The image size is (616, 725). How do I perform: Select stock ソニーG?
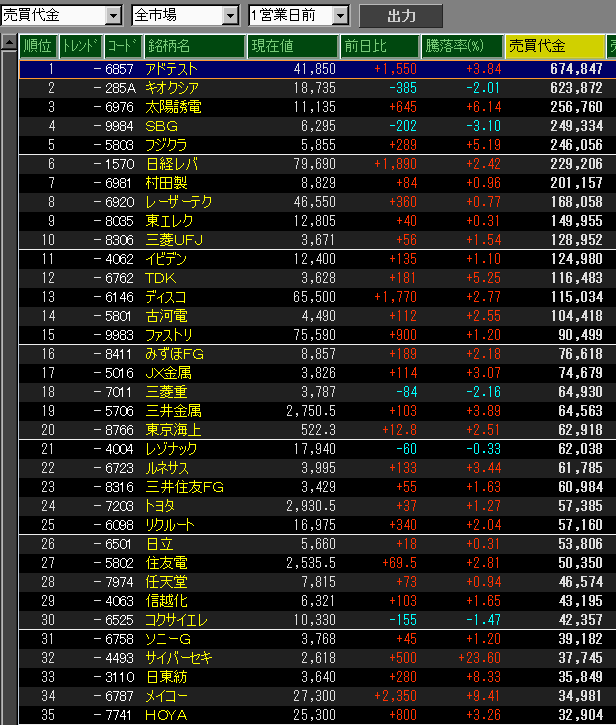(168, 639)
